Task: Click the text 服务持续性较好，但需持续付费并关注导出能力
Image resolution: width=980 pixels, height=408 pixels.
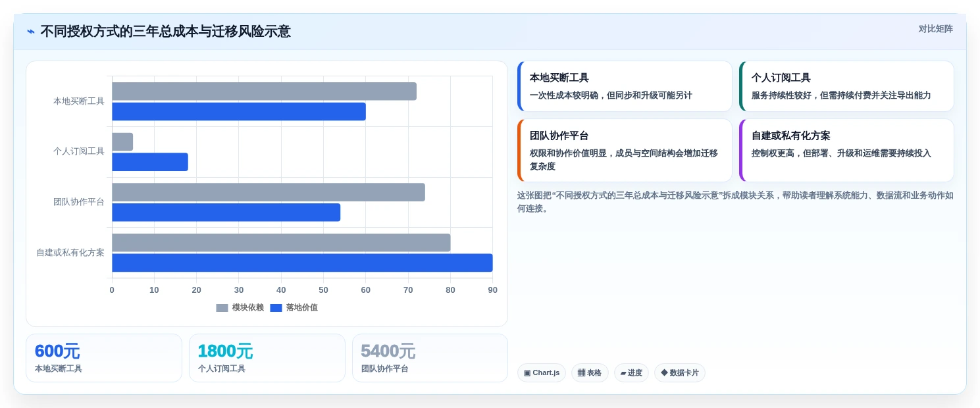Action: 841,95
